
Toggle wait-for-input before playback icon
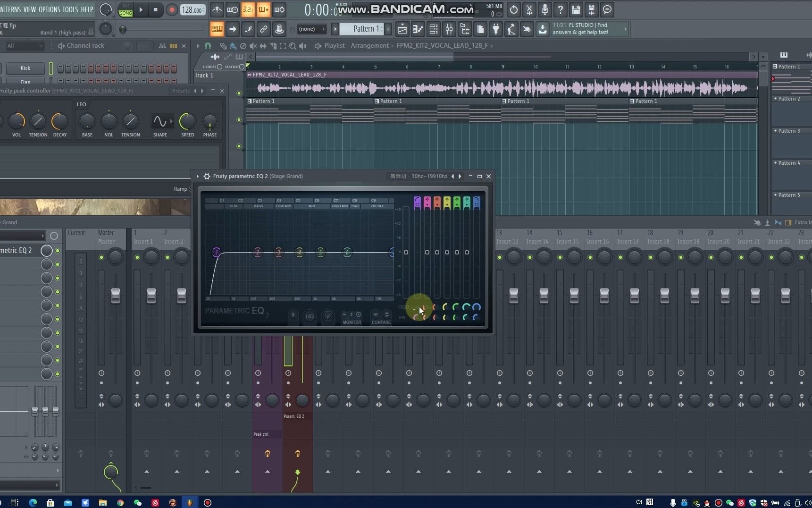(232, 9)
